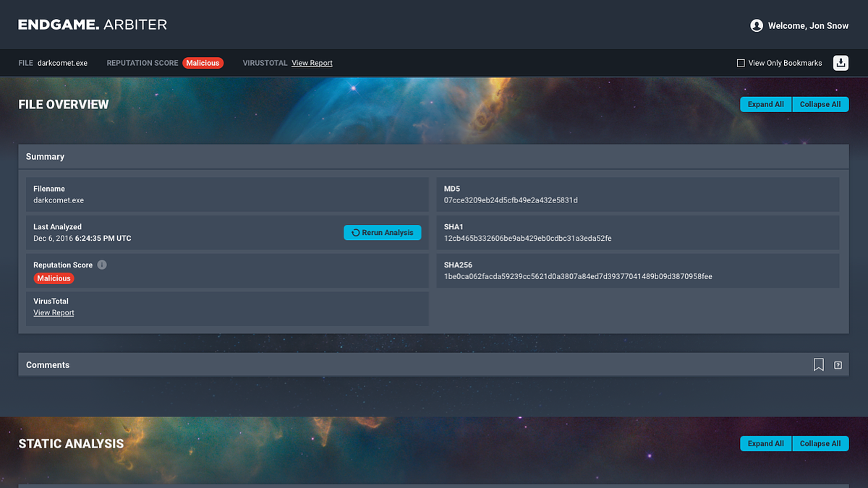The image size is (868, 488).
Task: Collapse all sections in File Overview
Action: coord(820,104)
